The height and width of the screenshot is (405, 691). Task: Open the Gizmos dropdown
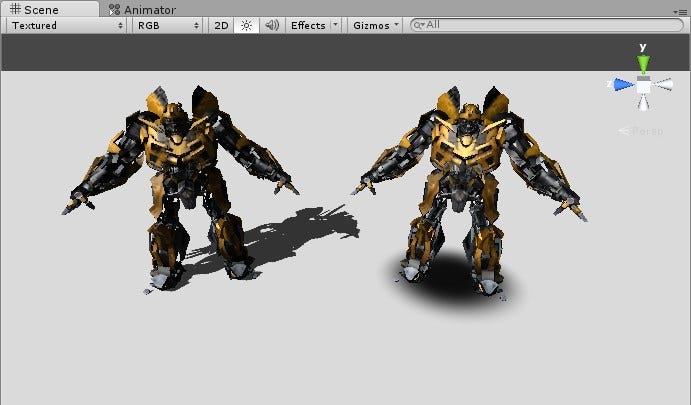point(375,26)
